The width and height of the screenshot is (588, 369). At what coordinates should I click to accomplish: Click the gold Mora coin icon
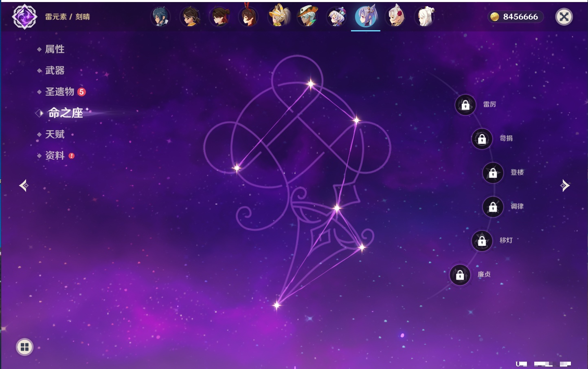click(495, 17)
